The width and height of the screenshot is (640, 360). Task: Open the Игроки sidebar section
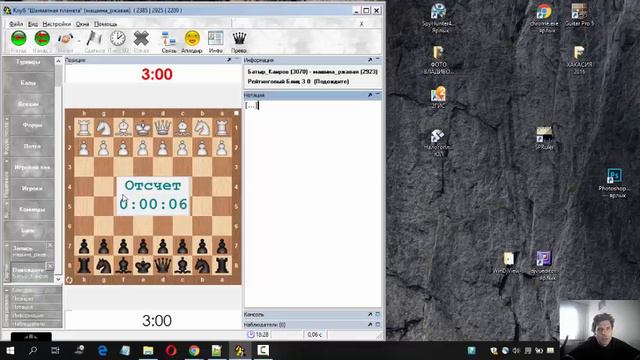coord(32,189)
